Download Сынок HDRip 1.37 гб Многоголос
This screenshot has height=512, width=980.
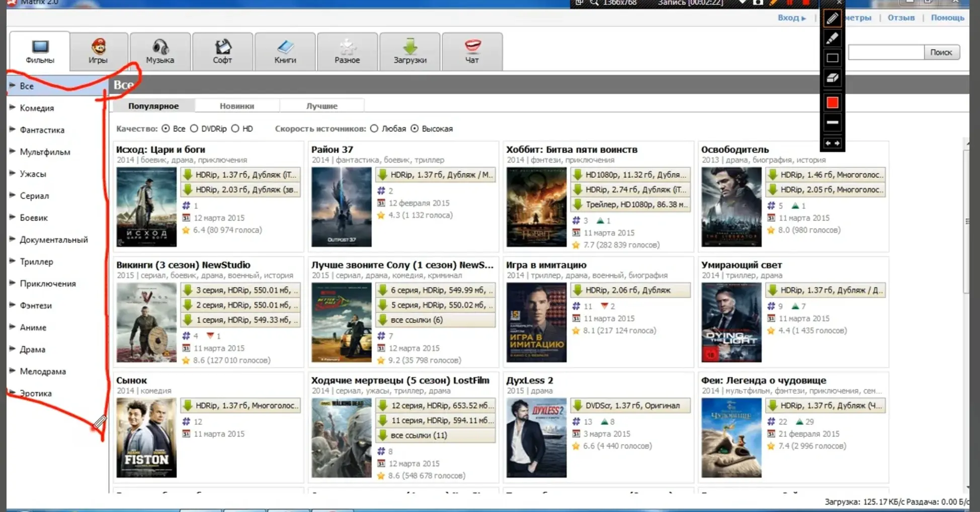click(240, 405)
